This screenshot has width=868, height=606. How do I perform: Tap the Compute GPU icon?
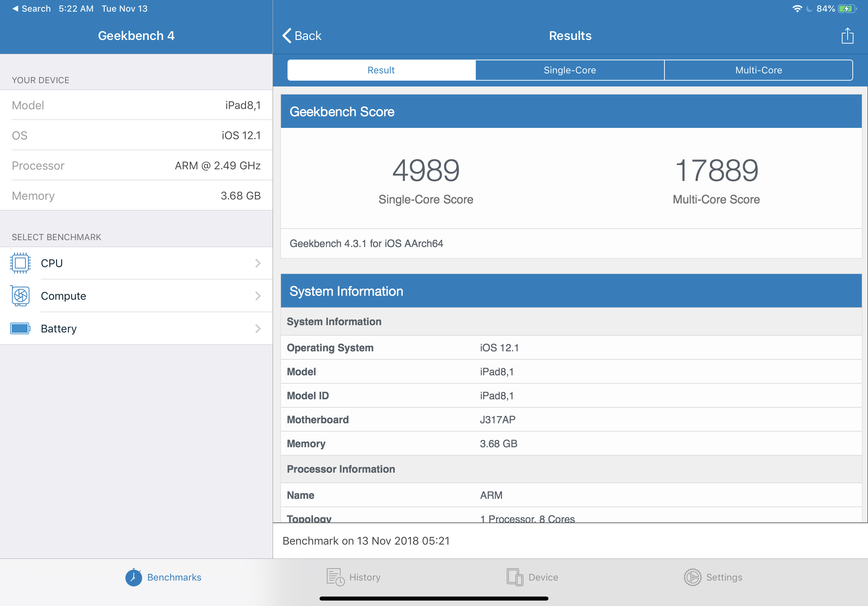click(20, 296)
